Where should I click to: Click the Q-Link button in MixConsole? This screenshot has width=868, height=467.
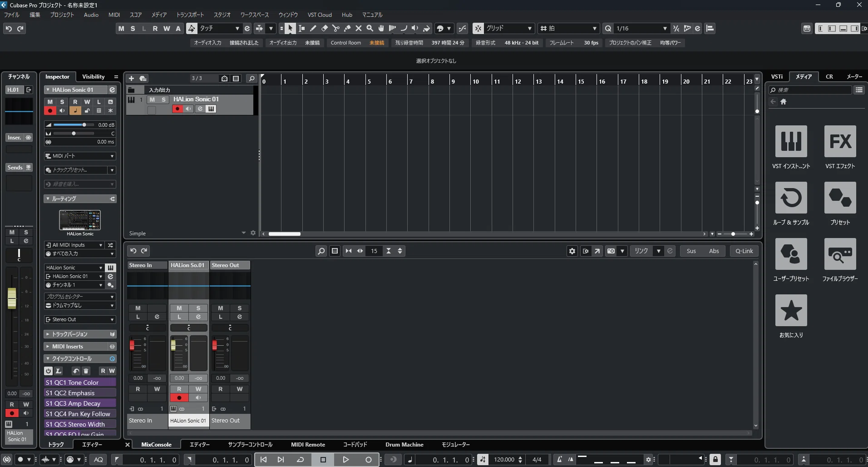tap(744, 251)
